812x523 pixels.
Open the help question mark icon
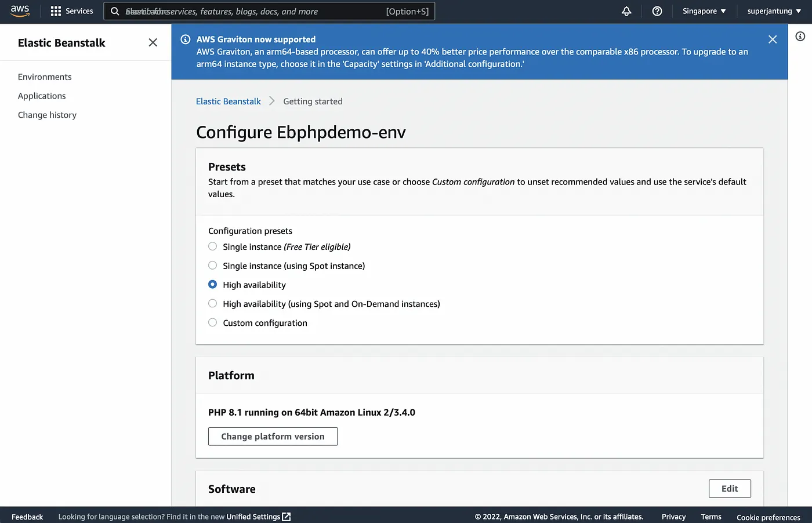657,11
